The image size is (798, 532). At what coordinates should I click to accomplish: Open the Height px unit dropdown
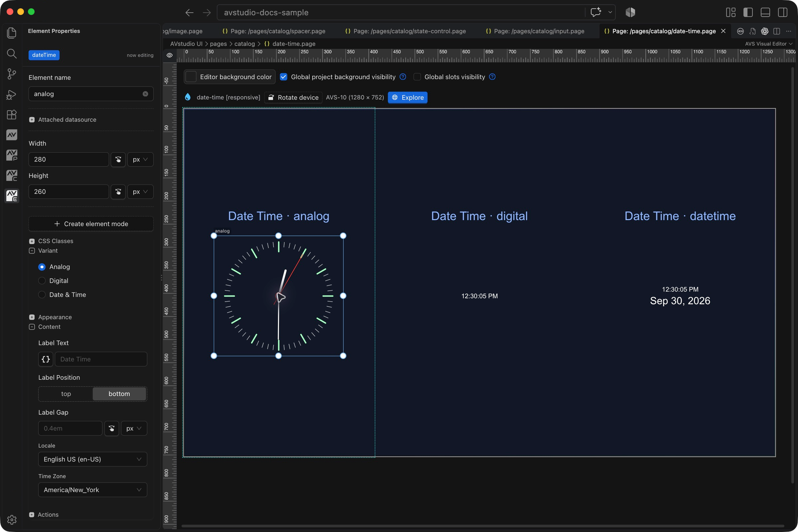(x=140, y=192)
